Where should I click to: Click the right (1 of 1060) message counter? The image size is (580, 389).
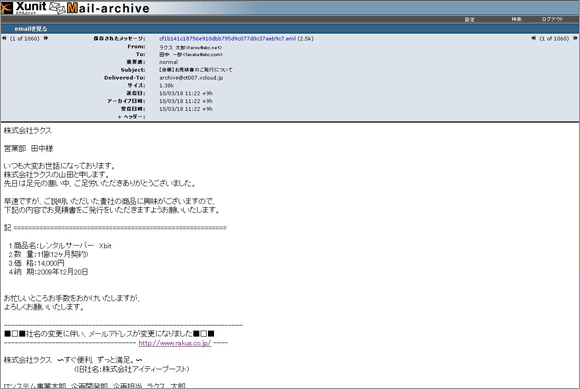554,38
